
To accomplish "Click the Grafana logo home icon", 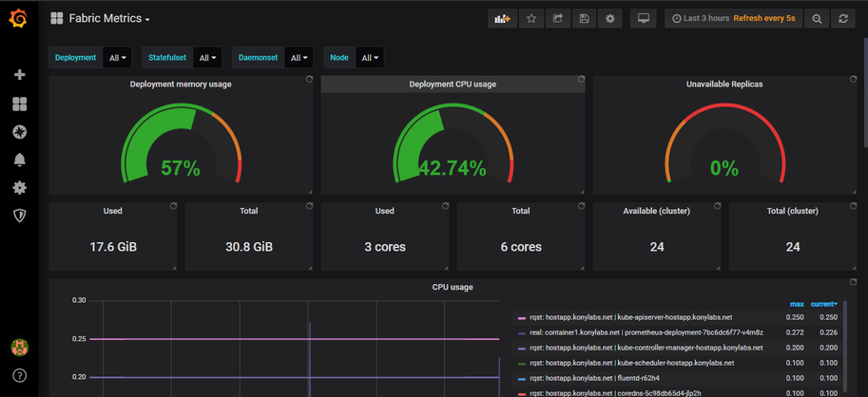I will point(19,19).
